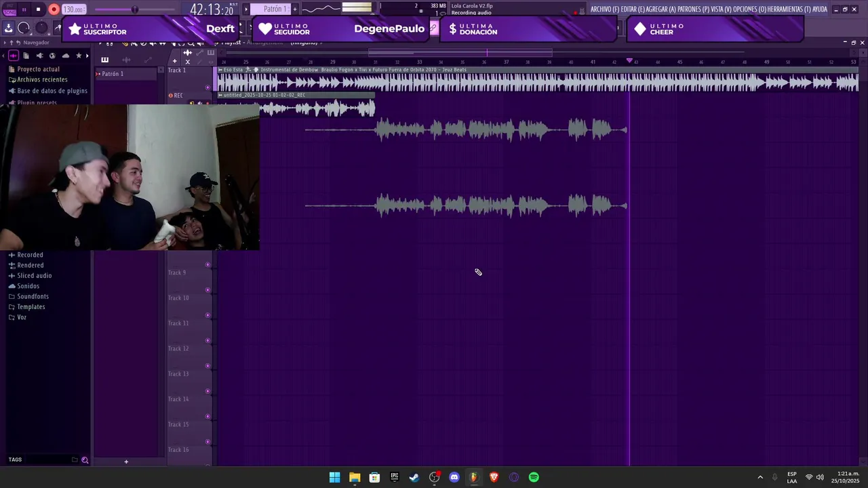Screen dimensions: 868x488
Task: Click the playhead marker on timeline
Action: point(629,61)
